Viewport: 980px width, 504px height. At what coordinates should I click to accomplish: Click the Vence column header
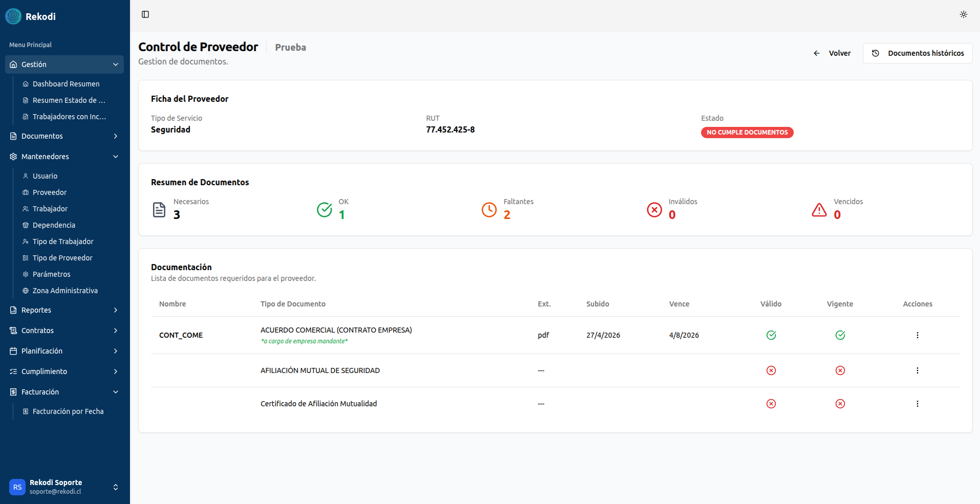(x=679, y=304)
